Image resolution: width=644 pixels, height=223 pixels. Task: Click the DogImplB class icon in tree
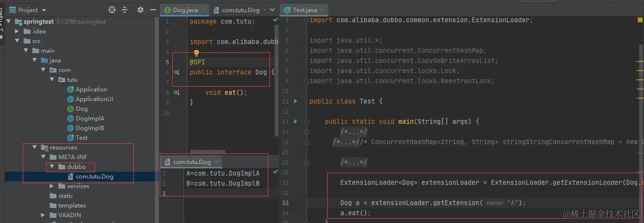click(71, 128)
